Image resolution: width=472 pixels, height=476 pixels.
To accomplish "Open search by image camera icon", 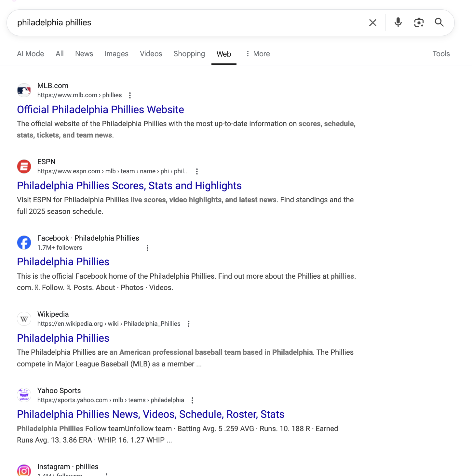I will 419,22.
